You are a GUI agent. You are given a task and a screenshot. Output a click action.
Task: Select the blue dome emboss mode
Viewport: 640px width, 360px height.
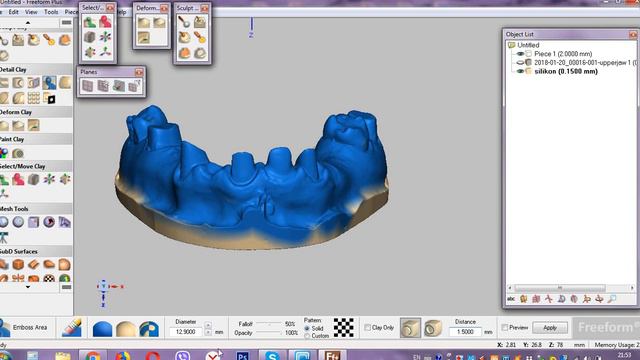click(x=102, y=329)
